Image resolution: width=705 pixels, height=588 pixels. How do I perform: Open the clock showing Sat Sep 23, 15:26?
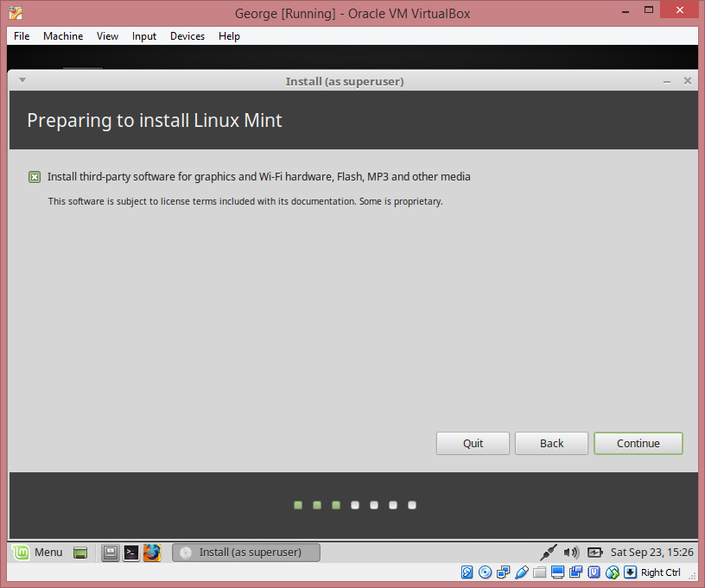[x=651, y=552]
